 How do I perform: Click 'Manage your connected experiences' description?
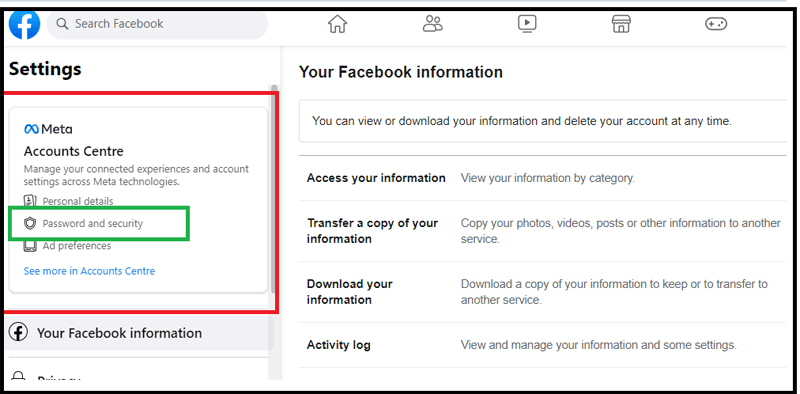[136, 175]
